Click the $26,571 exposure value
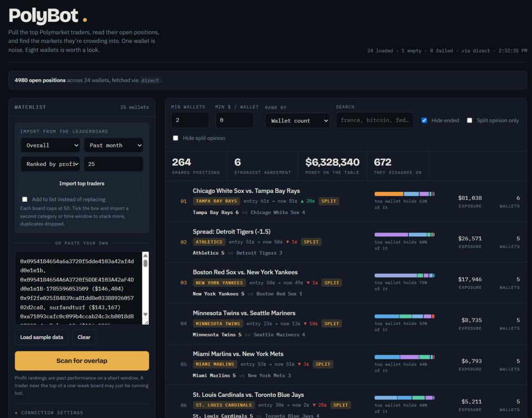 470,239
